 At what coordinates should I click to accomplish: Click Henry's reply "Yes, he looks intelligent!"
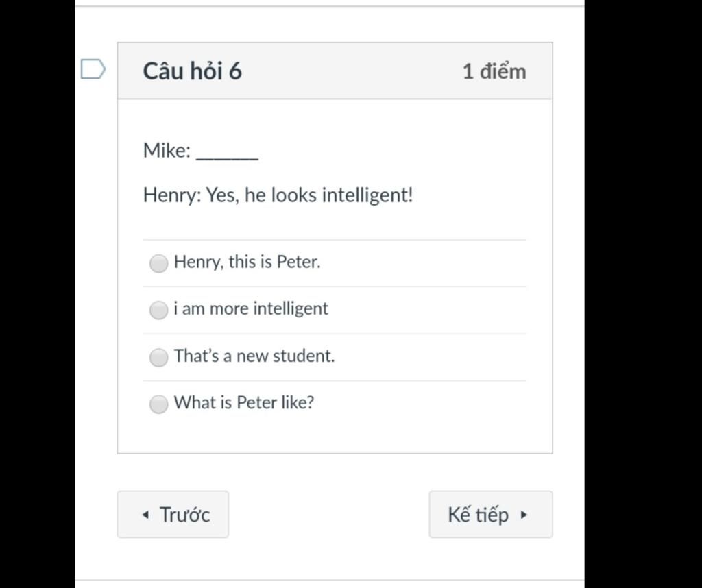(x=309, y=195)
